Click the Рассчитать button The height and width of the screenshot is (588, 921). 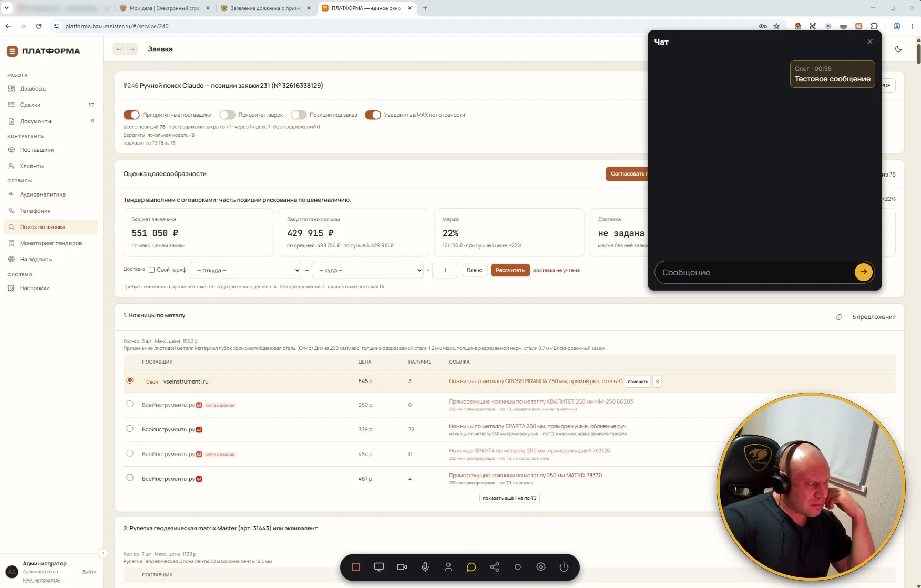510,270
